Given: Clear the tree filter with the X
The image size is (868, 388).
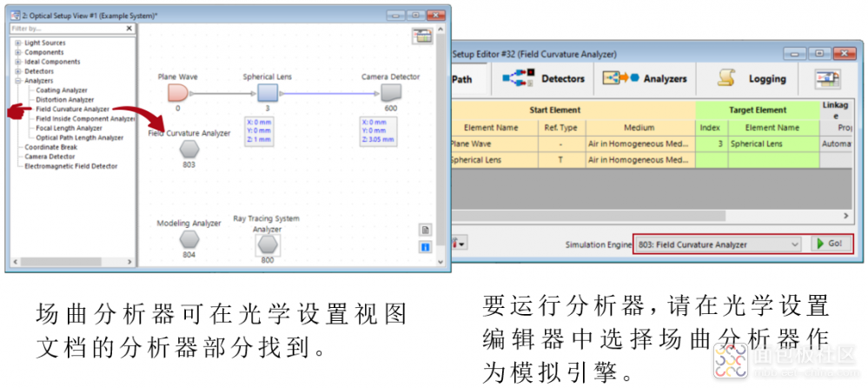Looking at the screenshot, I should (129, 28).
